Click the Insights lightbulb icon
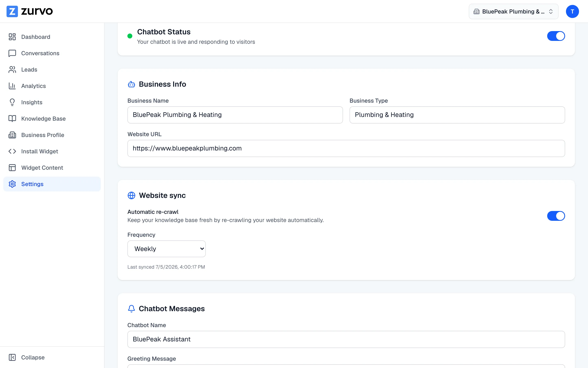 (12, 102)
